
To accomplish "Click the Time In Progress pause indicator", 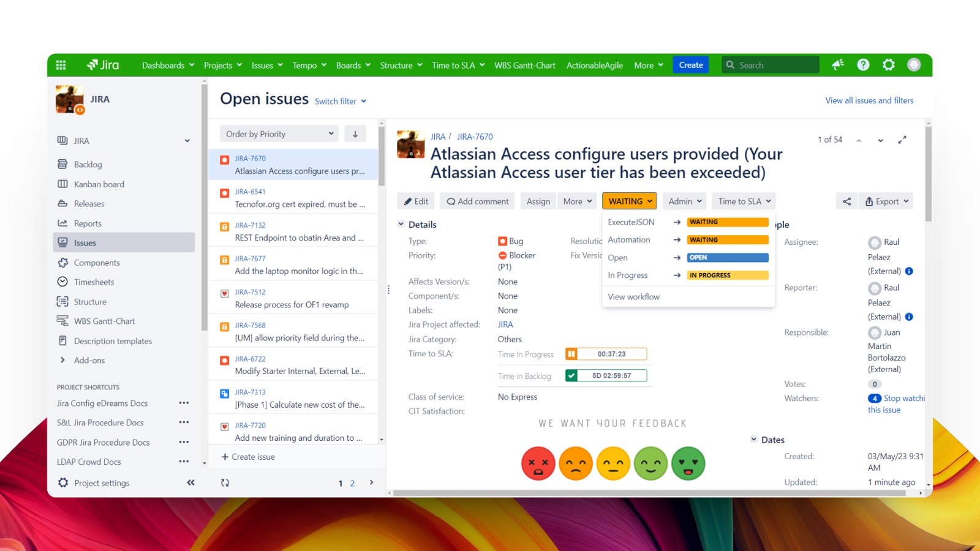I will 571,354.
